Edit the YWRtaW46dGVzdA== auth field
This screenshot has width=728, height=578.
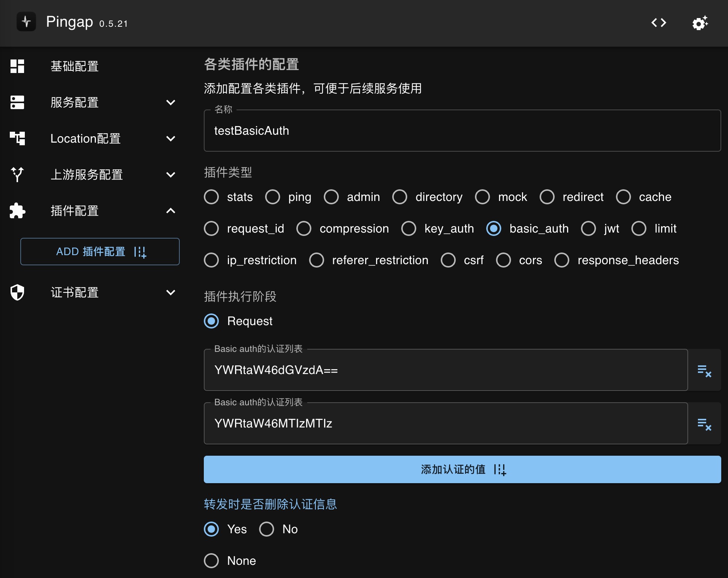click(x=446, y=370)
